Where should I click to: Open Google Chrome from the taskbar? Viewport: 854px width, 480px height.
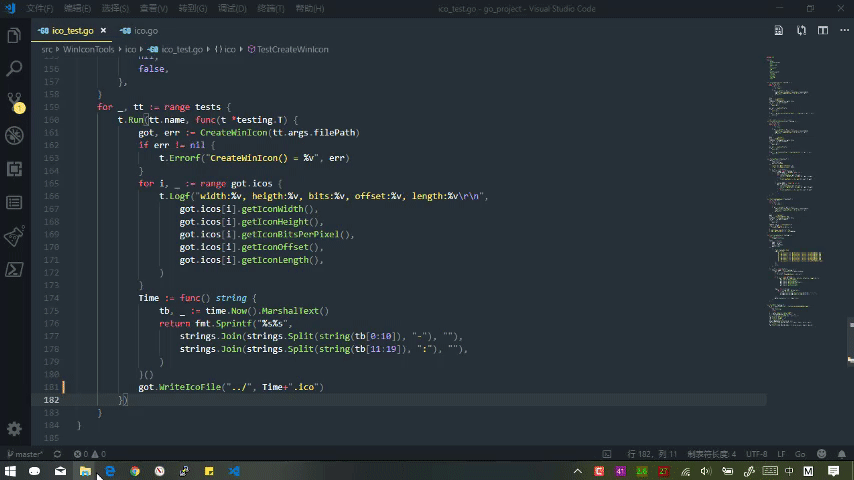(x=135, y=471)
